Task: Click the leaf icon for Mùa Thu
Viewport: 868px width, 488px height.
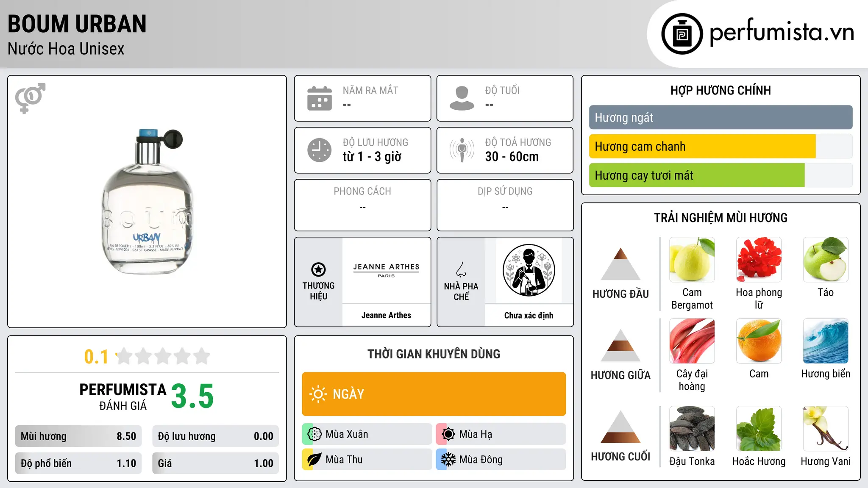Action: [x=314, y=460]
